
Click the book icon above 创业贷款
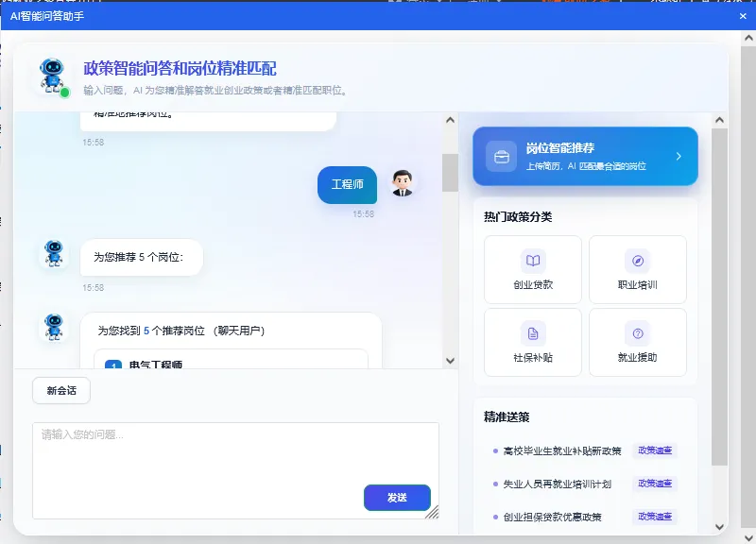[533, 261]
